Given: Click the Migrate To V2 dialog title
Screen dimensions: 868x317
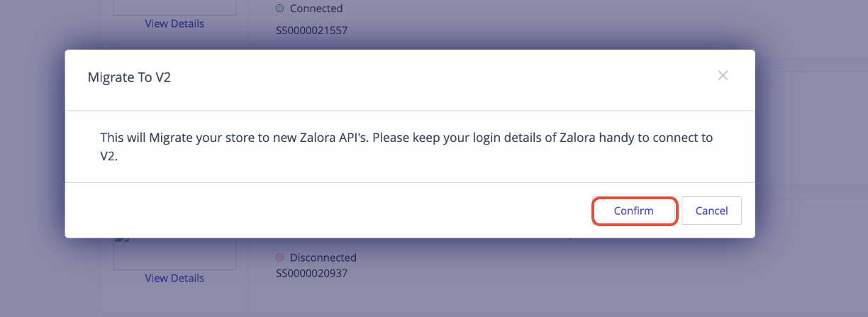Looking at the screenshot, I should click(129, 77).
